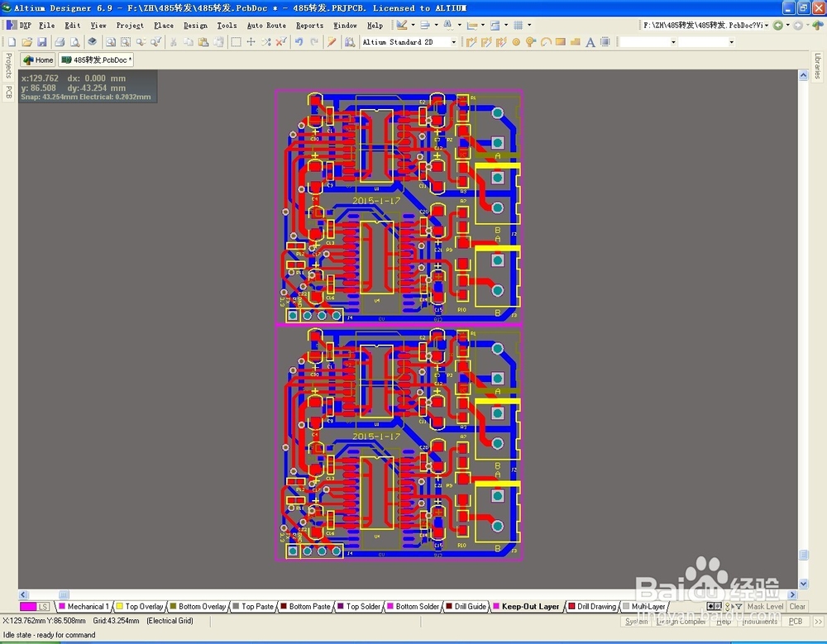Select the Place Arc tool
The height and width of the screenshot is (644, 827).
point(546,41)
